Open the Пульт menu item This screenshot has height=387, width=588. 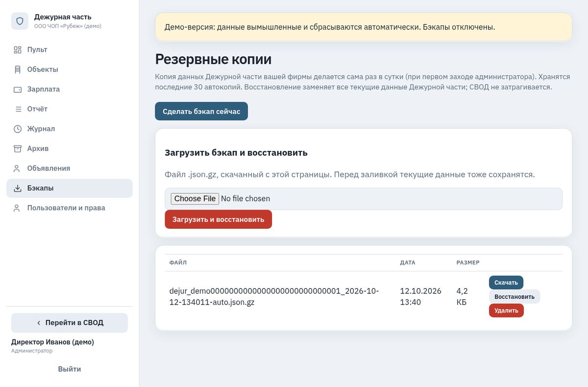[69, 49]
